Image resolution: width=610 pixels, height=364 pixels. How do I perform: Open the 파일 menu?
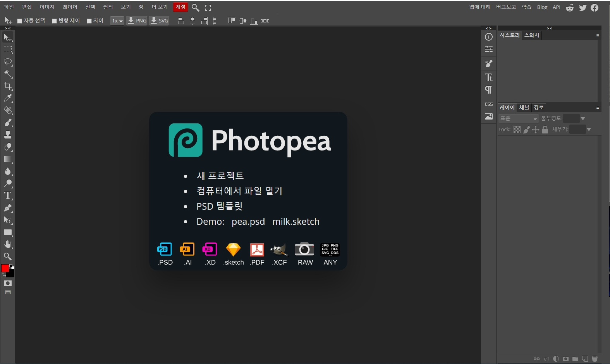pyautogui.click(x=9, y=7)
